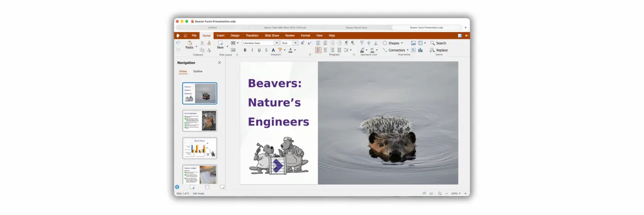Click the Search button in the ribbon
This screenshot has height=215, width=644.
point(438,43)
